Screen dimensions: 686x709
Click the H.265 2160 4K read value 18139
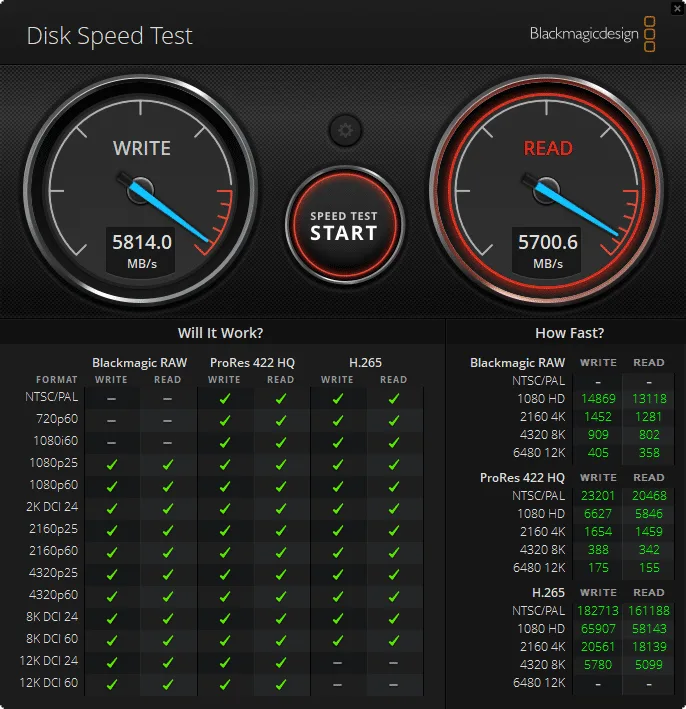tap(649, 647)
